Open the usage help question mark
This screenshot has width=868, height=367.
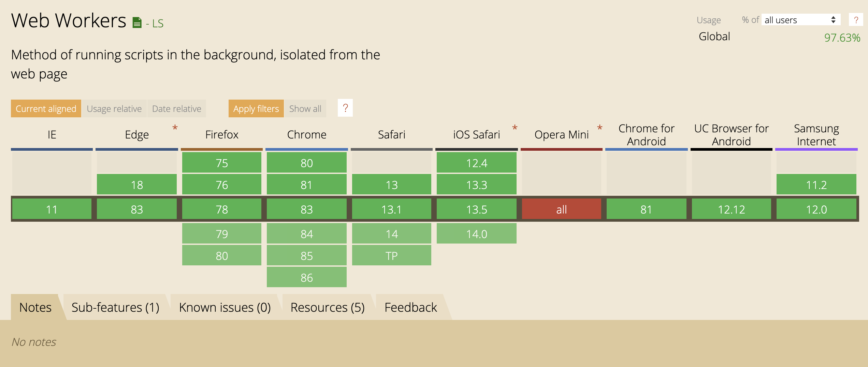[856, 20]
